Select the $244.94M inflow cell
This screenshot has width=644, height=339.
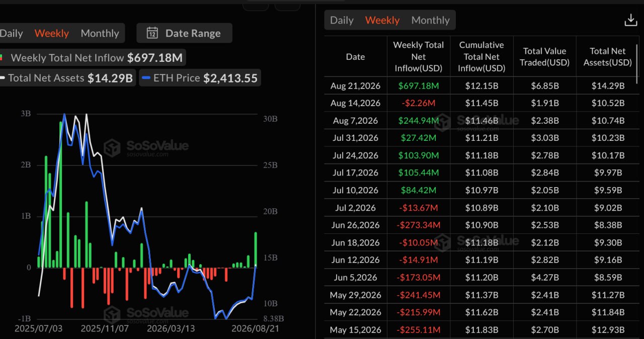(x=418, y=121)
